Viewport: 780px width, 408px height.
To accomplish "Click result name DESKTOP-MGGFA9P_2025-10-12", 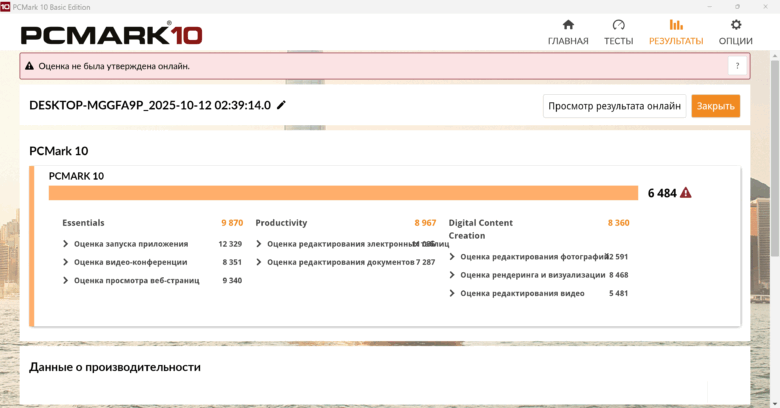I will tap(150, 105).
